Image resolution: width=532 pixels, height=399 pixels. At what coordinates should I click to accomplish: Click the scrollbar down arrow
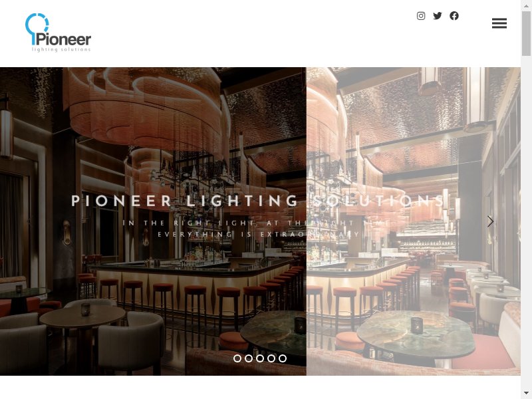pos(526,393)
